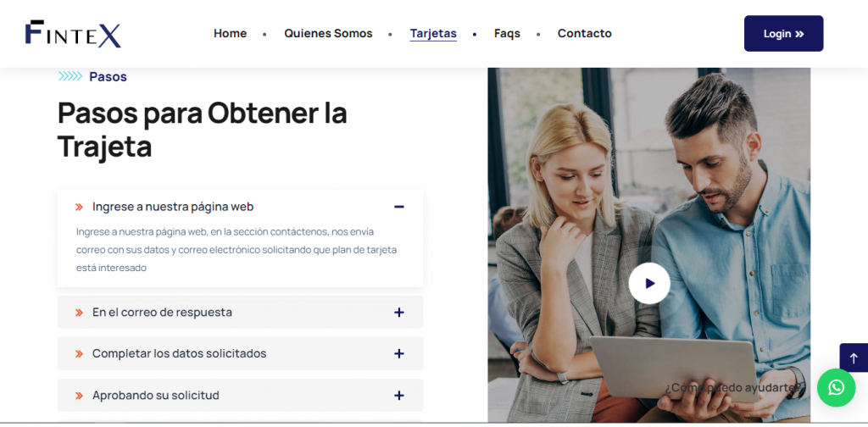
Task: Click the red chevrons beside 'Ingrese a nuestra página web'
Action: pyautogui.click(x=79, y=207)
